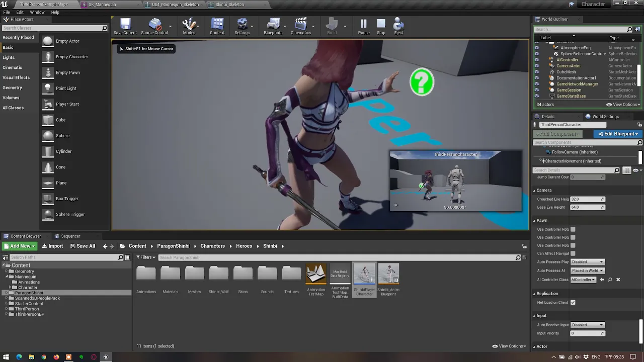Image resolution: width=644 pixels, height=362 pixels.
Task: Open the Modes toolbar icon
Action: [189, 26]
